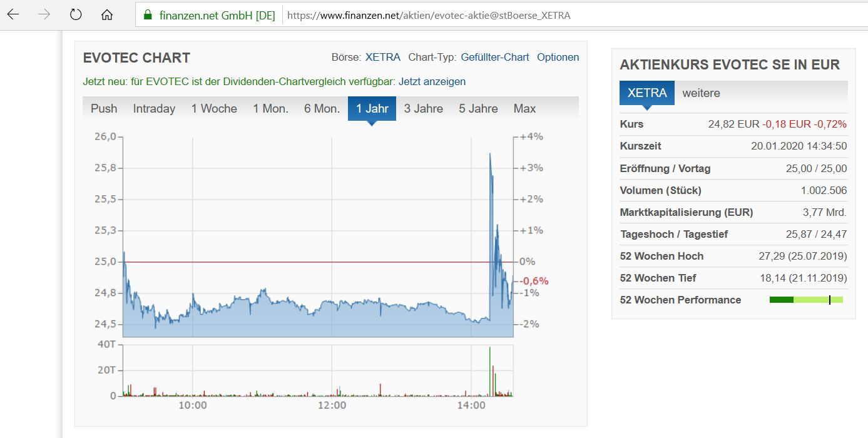Reload the page with refresh icon
868x438 pixels.
pyautogui.click(x=76, y=15)
